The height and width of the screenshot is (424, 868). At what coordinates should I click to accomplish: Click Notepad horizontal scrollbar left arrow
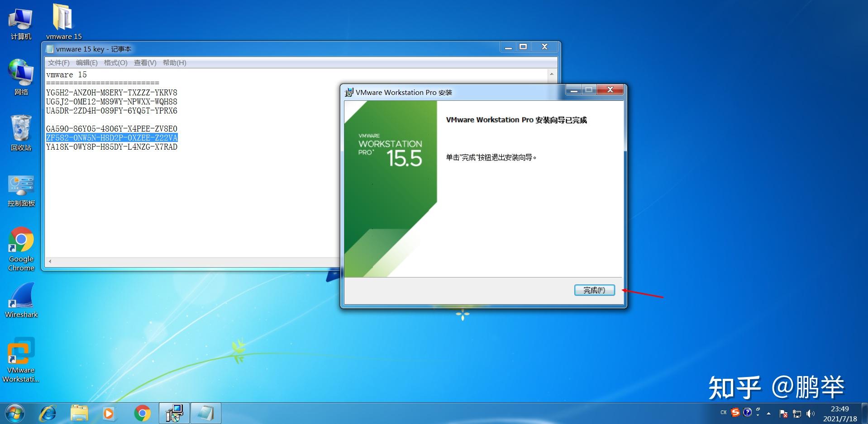tap(50, 261)
